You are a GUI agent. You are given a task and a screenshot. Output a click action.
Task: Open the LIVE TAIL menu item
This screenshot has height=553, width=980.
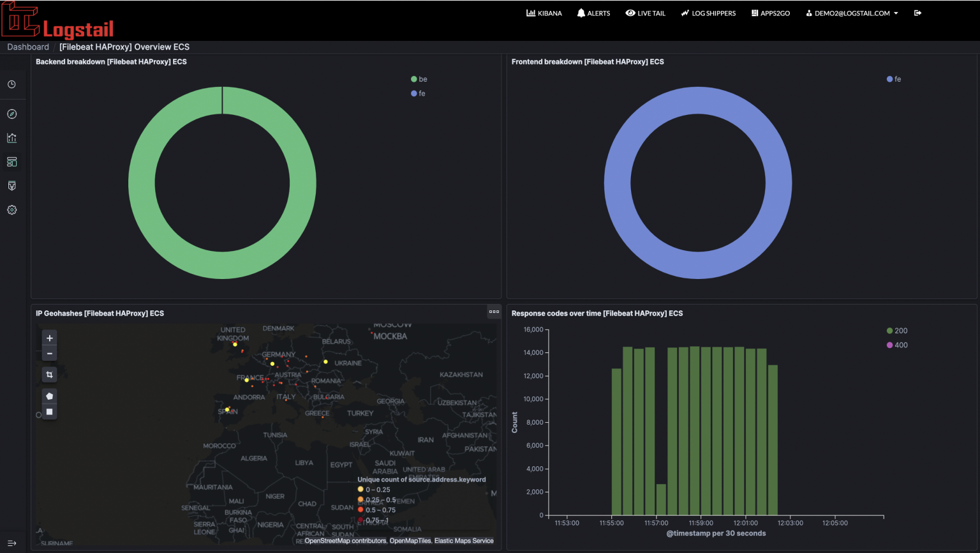[645, 13]
